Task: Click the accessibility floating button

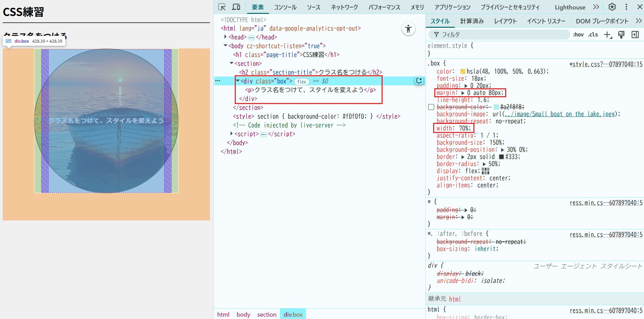Action: (x=408, y=29)
